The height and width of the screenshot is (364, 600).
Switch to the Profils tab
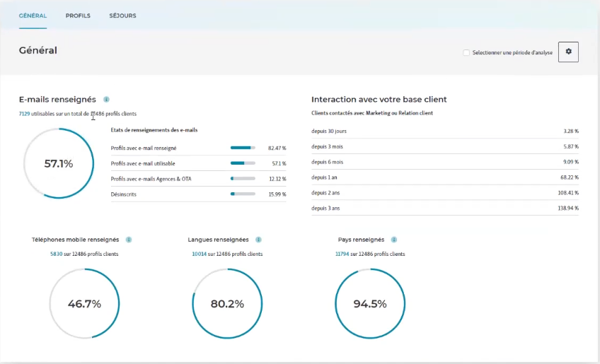click(78, 16)
